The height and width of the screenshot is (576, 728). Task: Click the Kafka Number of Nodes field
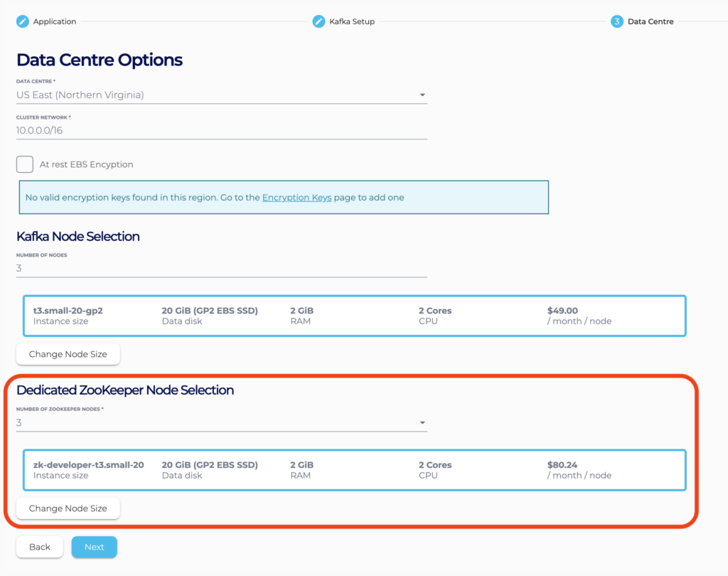[x=221, y=269]
